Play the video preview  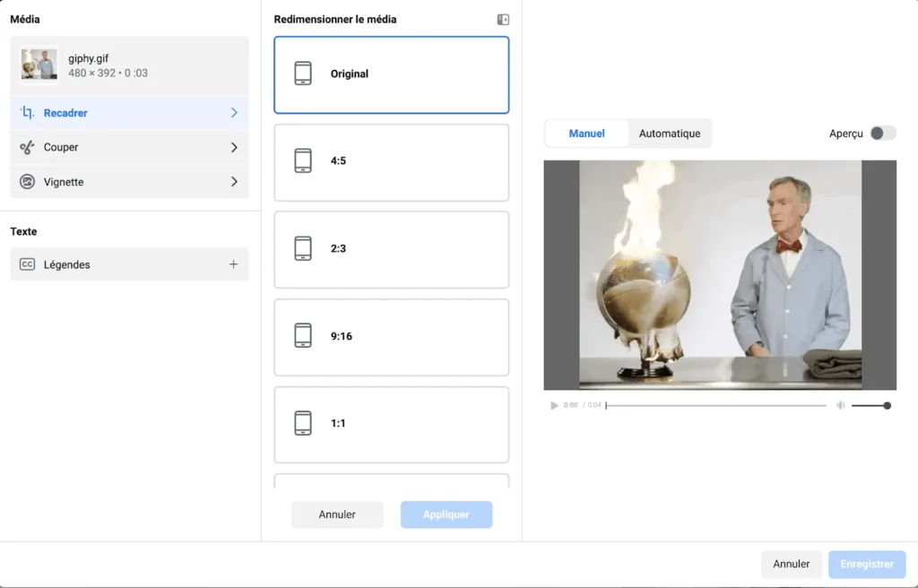click(x=554, y=405)
